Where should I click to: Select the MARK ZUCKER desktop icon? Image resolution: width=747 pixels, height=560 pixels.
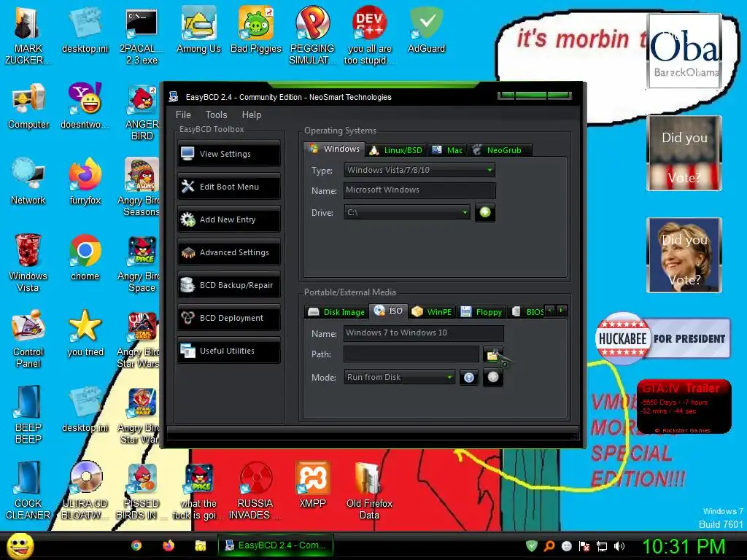(x=28, y=35)
